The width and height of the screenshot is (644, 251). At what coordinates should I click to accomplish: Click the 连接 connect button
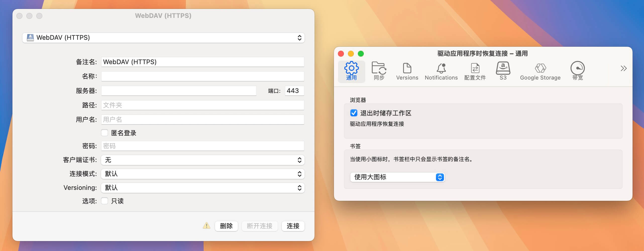(x=293, y=226)
